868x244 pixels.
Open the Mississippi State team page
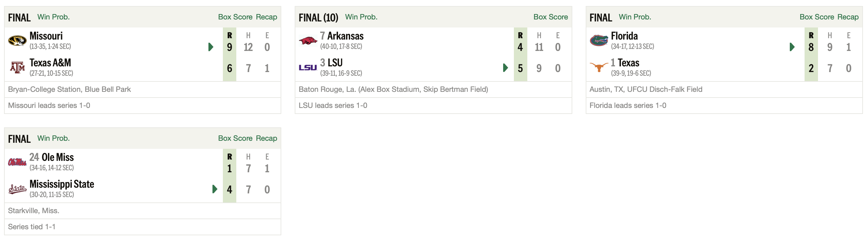[62, 184]
